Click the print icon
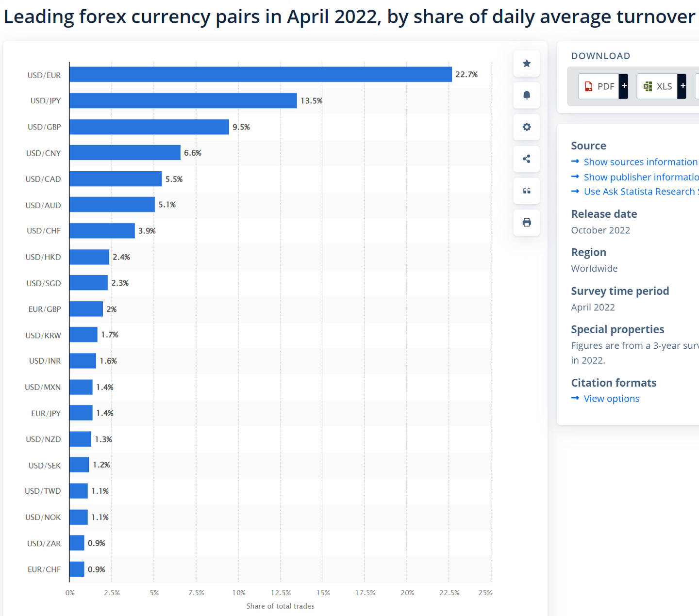The image size is (699, 616). (x=526, y=223)
